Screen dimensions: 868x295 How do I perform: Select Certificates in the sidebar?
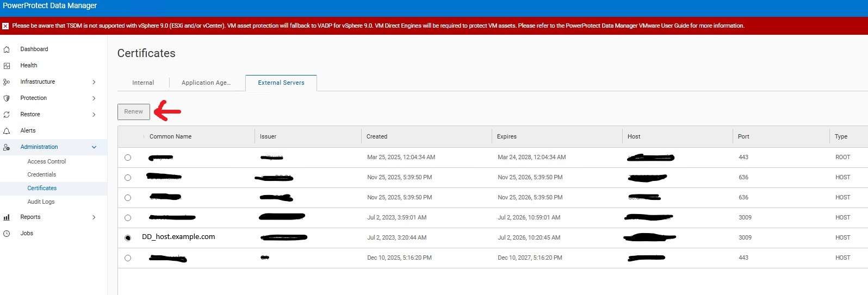coord(42,188)
